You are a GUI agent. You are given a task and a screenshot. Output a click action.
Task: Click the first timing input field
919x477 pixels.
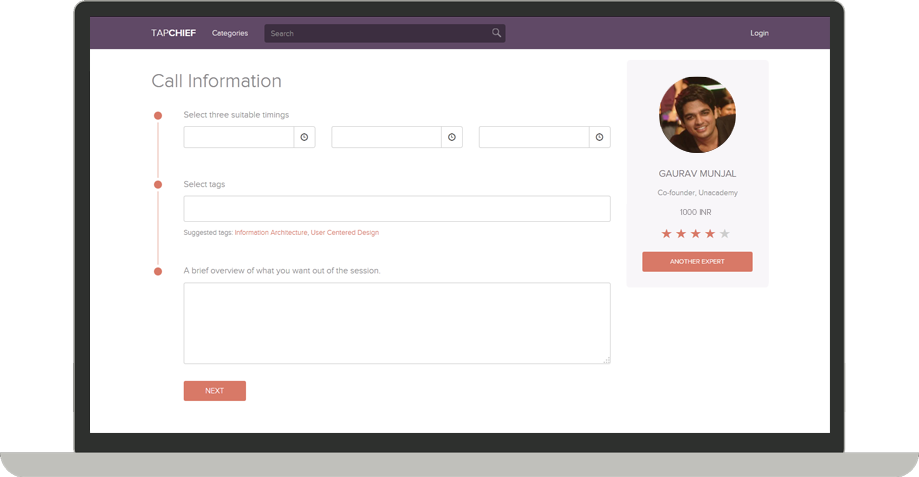[x=239, y=137]
